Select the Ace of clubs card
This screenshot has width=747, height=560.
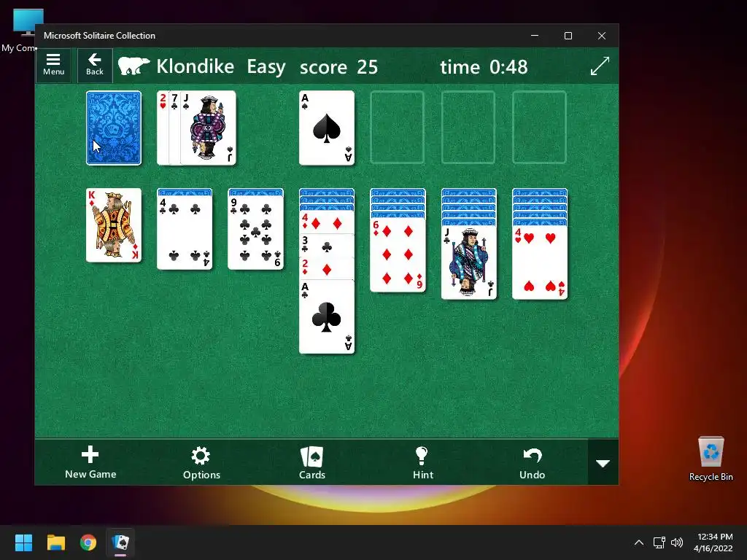(327, 316)
